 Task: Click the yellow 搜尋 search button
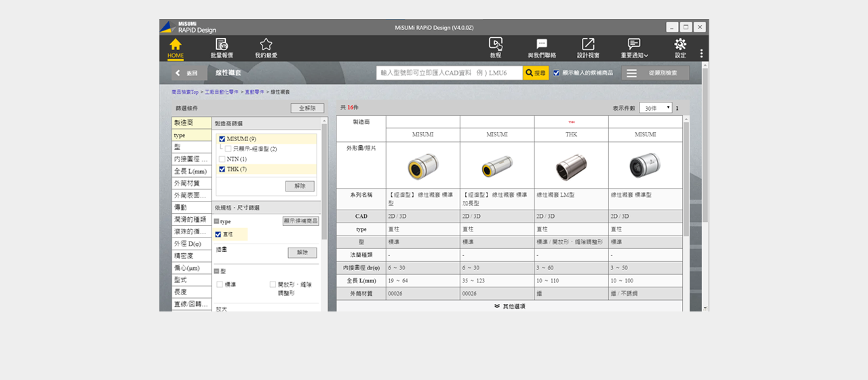pos(535,73)
